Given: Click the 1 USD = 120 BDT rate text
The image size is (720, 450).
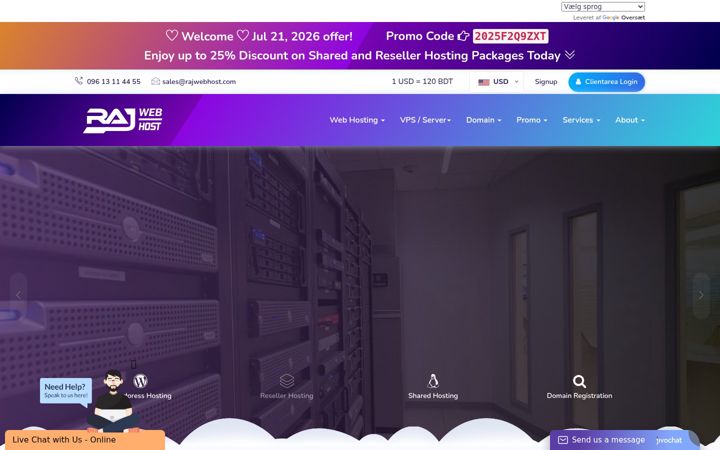Looking at the screenshot, I should [x=422, y=81].
